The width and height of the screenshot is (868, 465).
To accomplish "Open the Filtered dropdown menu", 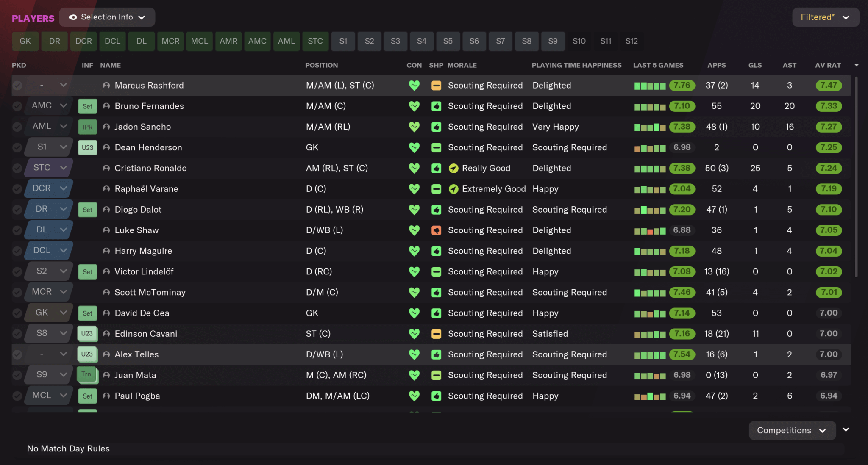I will pos(826,17).
